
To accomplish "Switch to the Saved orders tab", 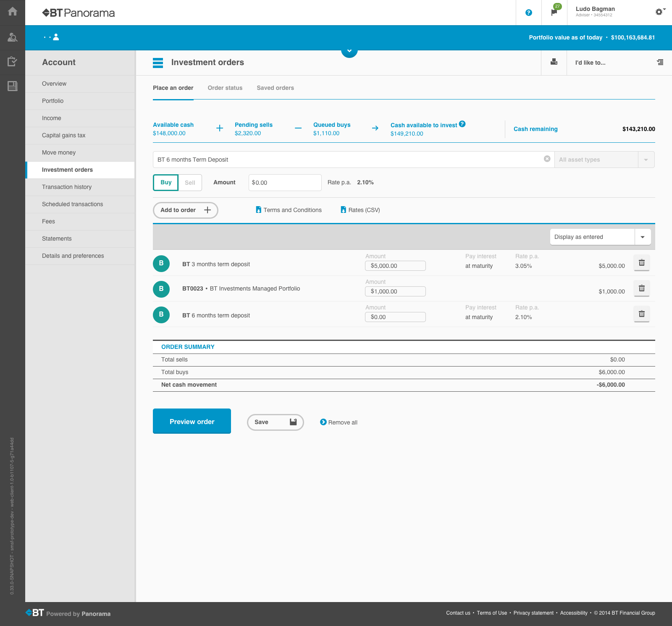I will 276,88.
